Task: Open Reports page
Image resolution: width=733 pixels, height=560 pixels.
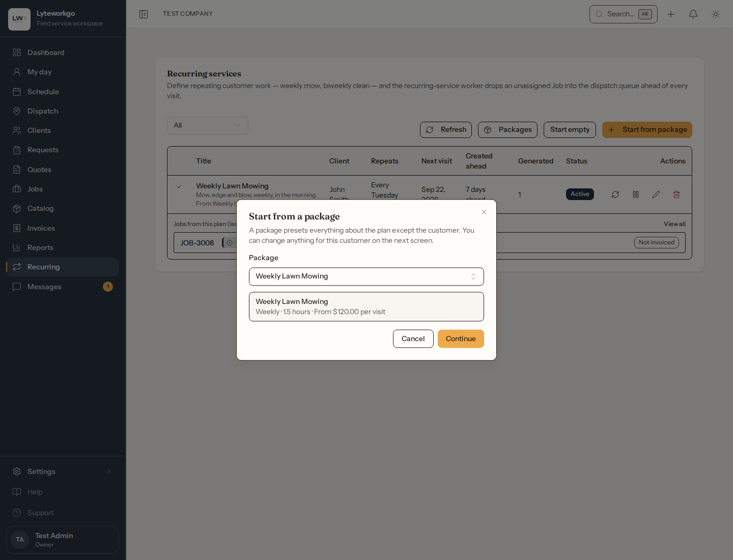Action: (63, 247)
